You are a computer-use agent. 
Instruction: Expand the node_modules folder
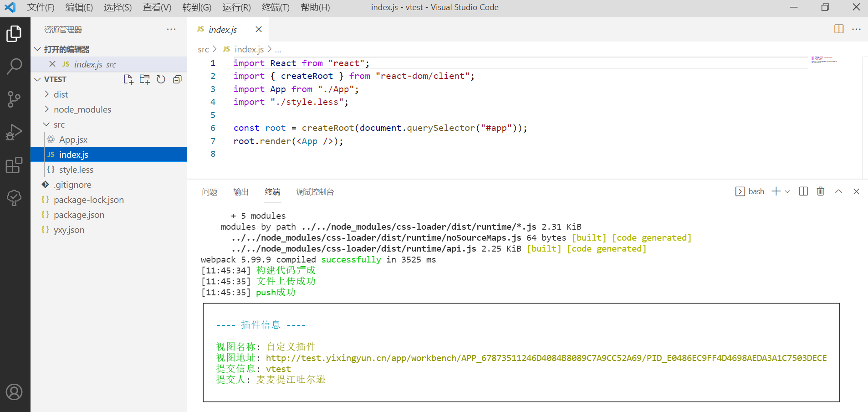(x=82, y=109)
